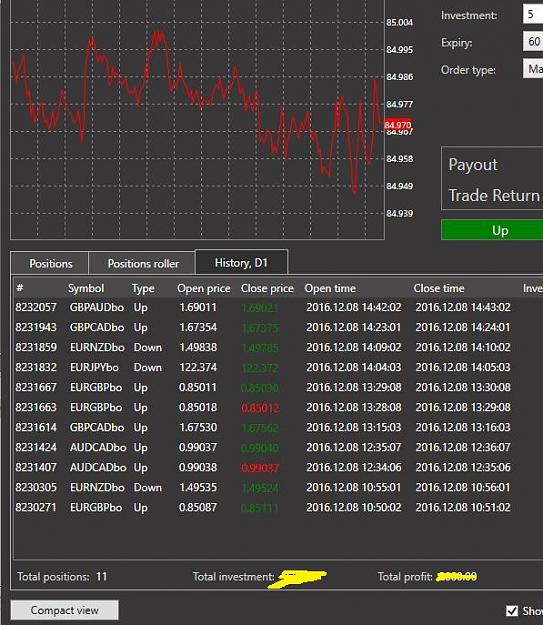Click the Open price column header

204,288
